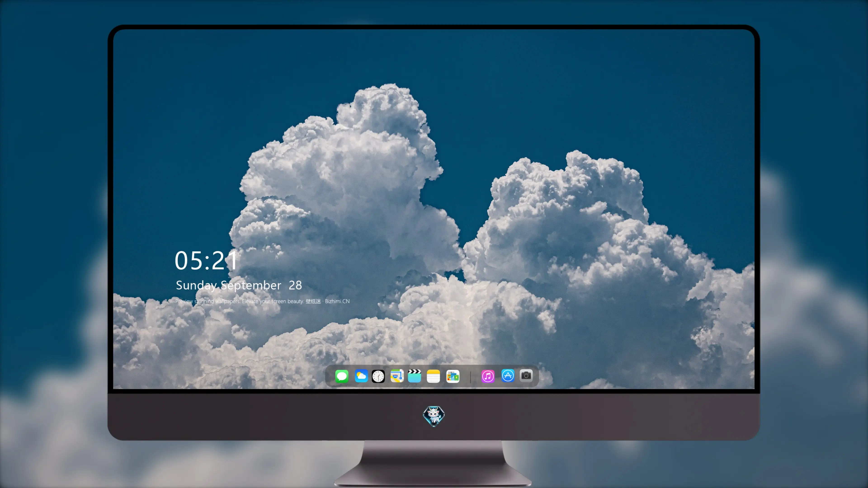
Task: Click the "Preview stunning wallpapers" tagline text
Action: click(262, 301)
